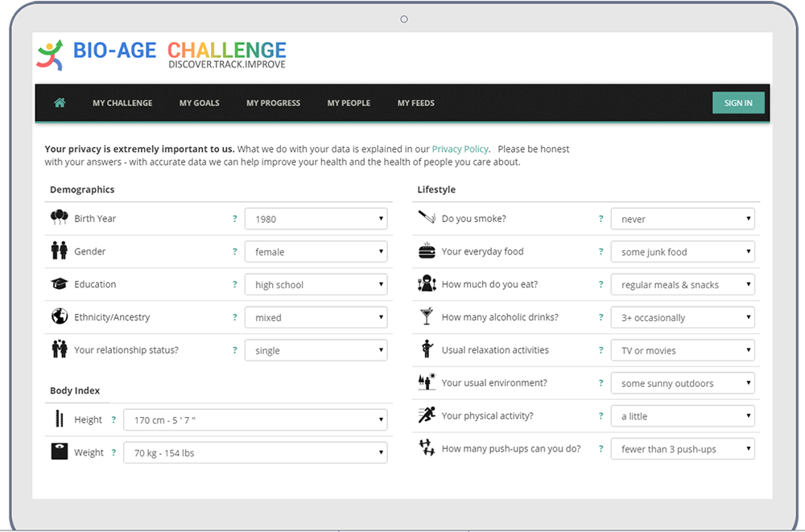Click the burger icon for everyday food

pos(427,250)
